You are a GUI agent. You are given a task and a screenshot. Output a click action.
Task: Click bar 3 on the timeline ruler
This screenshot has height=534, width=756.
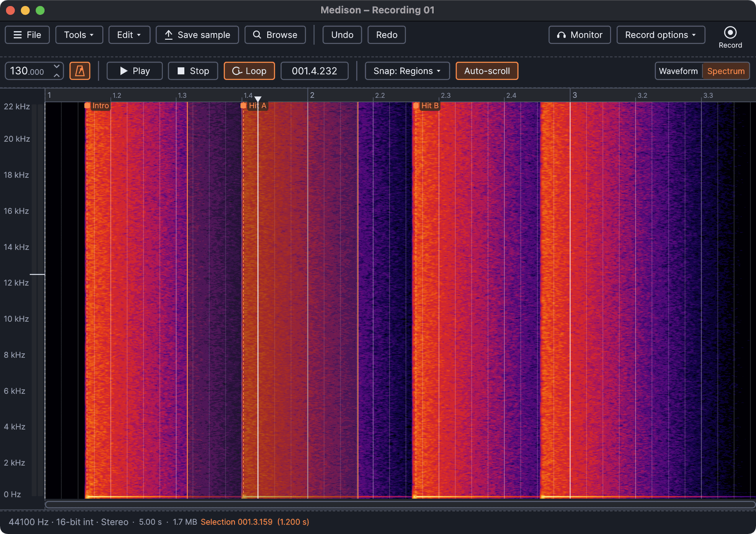pyautogui.click(x=574, y=95)
